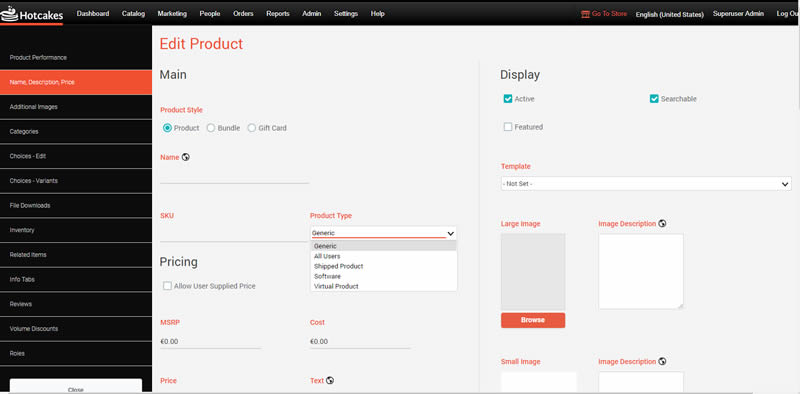Image resolution: width=800 pixels, height=394 pixels.
Task: Click Small Image description text area
Action: 641,383
